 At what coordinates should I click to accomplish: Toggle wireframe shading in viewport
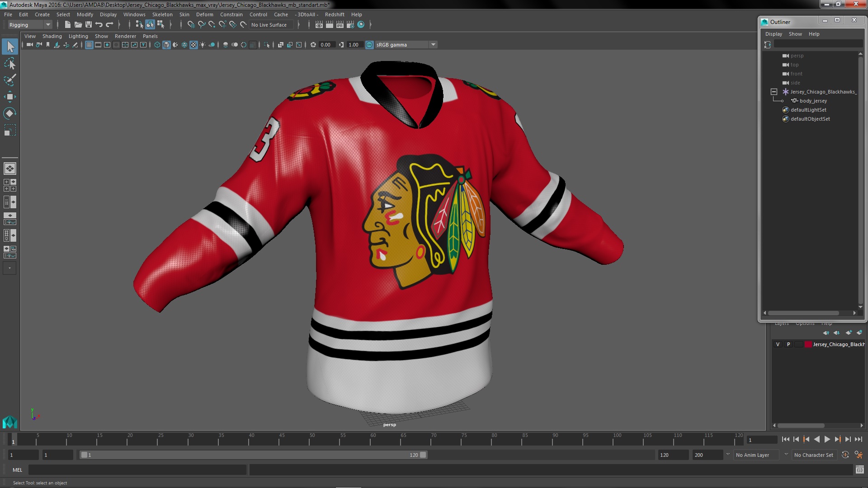pos(157,45)
